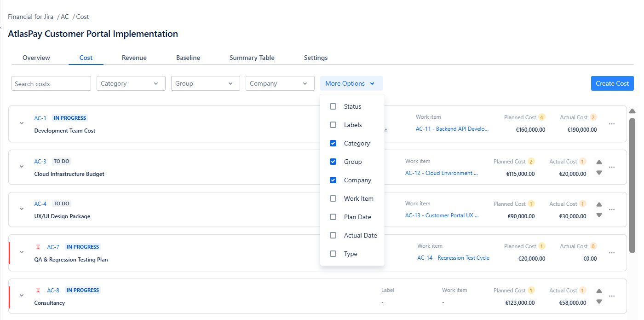Expand the AC-4 UX/UI Design Package row

click(x=22, y=209)
